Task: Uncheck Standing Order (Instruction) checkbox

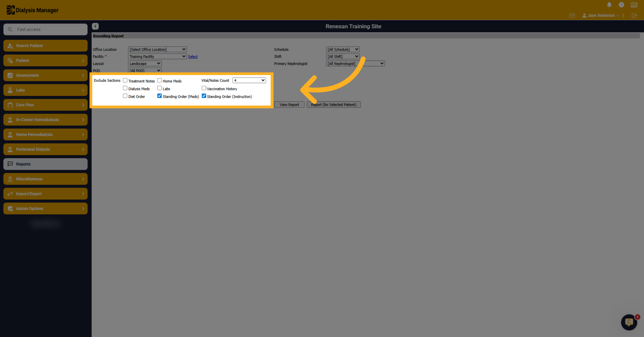Action: [x=204, y=96]
